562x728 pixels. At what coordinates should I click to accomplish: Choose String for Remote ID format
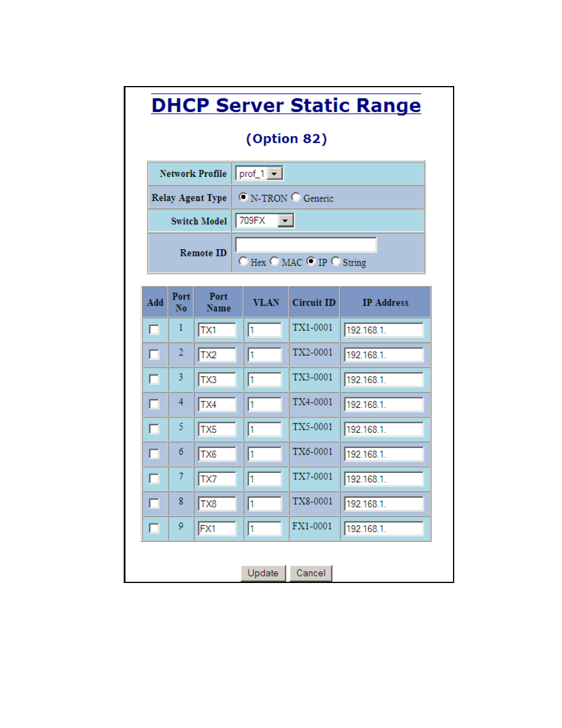coord(336,261)
